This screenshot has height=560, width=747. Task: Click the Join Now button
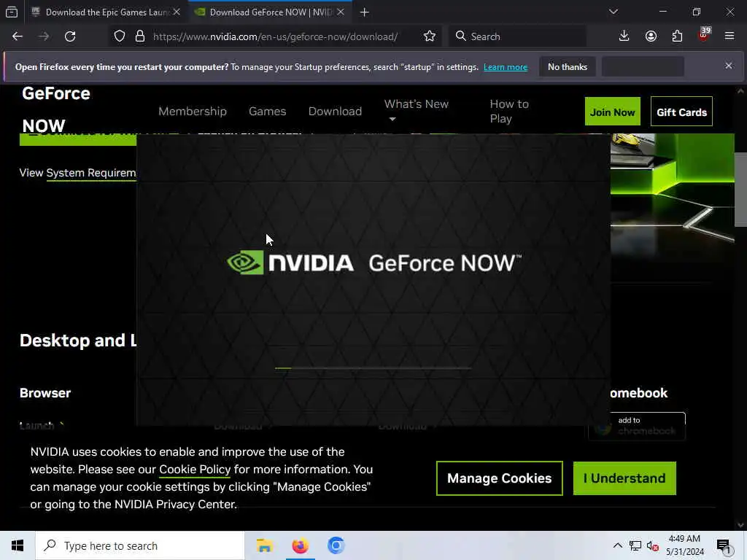612,112
